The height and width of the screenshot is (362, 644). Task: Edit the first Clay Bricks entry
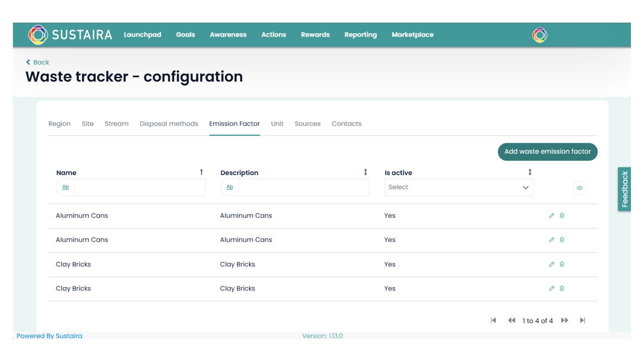point(551,264)
